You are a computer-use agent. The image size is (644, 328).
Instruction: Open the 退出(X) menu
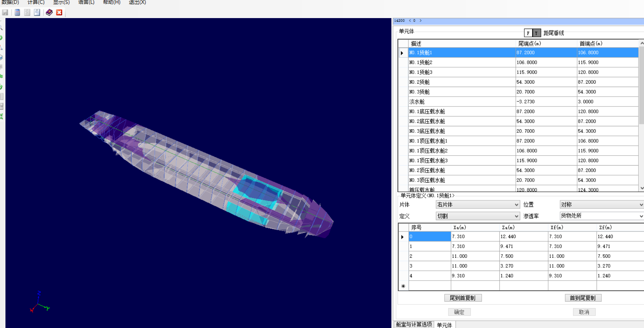coord(137,2)
